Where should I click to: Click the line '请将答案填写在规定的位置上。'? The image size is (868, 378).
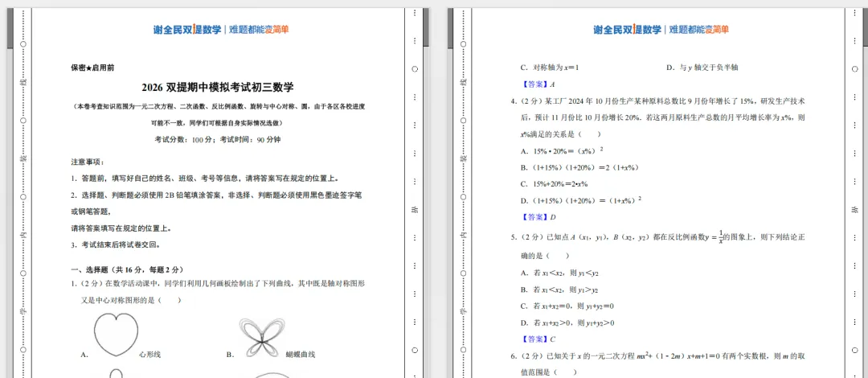121,228
